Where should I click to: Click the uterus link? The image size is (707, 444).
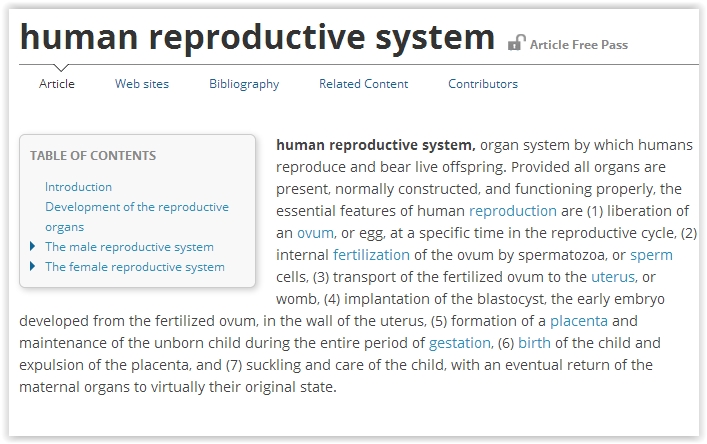tap(613, 276)
